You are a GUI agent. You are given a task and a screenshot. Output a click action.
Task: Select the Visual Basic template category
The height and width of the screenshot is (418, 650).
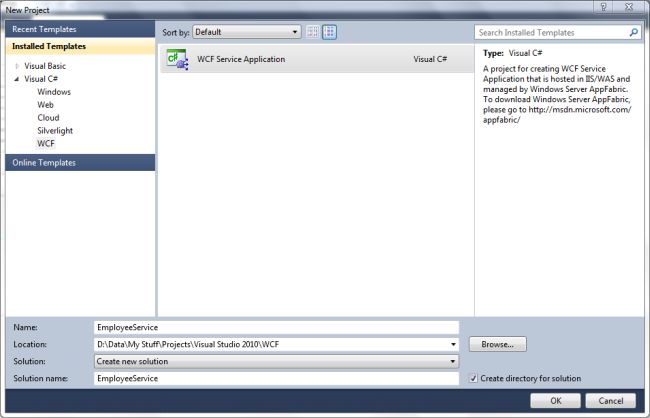point(45,66)
